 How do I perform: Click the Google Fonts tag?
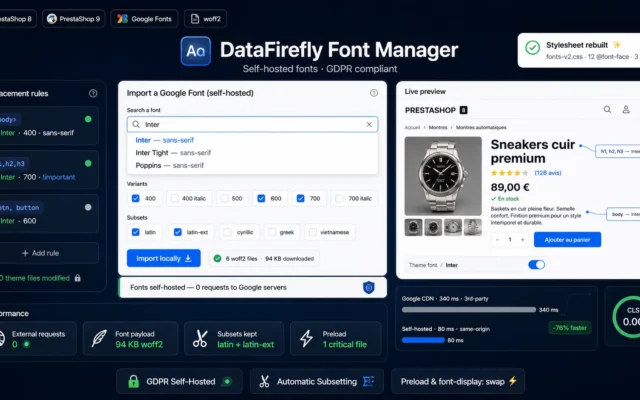(144, 19)
